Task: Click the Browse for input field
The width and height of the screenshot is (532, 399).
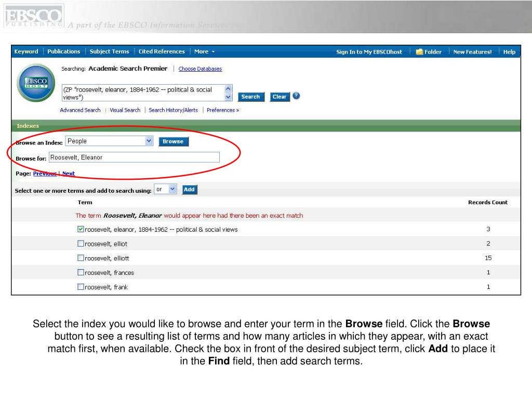Action: [x=135, y=157]
